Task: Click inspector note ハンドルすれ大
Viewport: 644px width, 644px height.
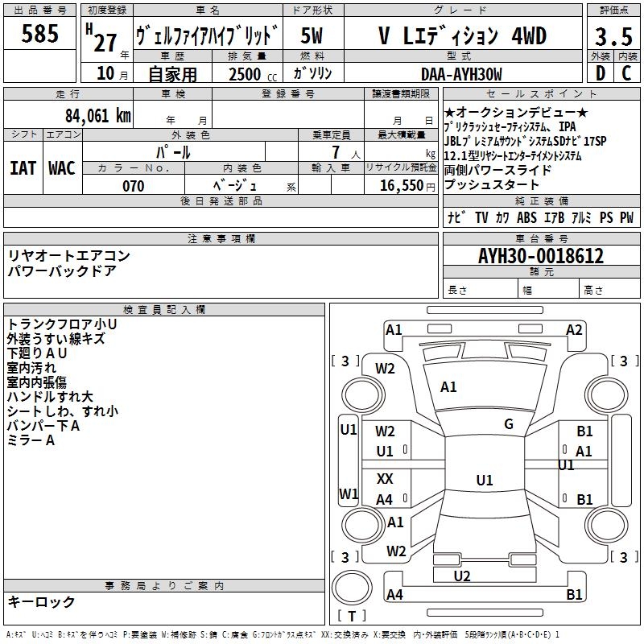Action: [x=50, y=397]
